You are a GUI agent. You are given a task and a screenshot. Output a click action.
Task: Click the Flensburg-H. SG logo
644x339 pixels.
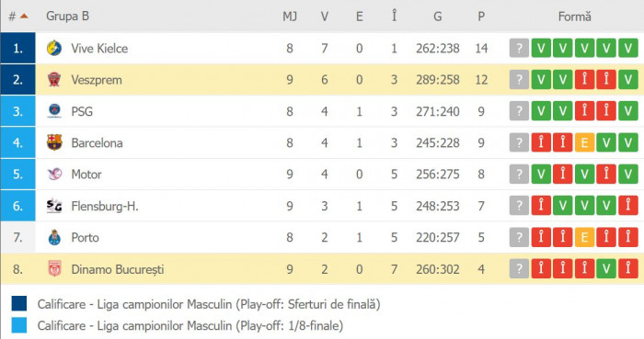54,206
